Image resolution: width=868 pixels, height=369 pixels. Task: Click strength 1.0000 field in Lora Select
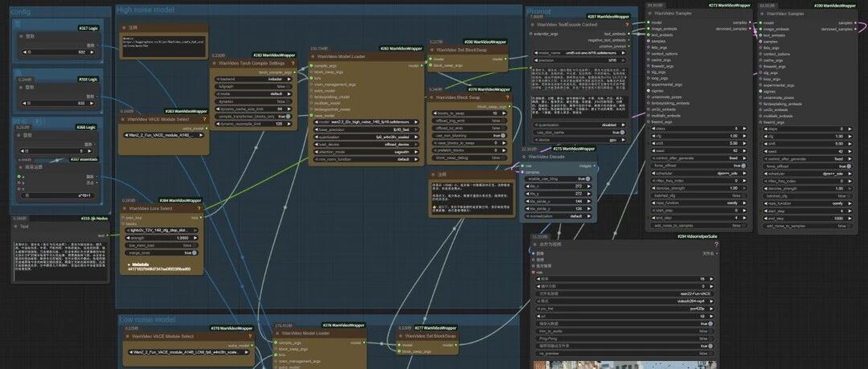click(162, 238)
